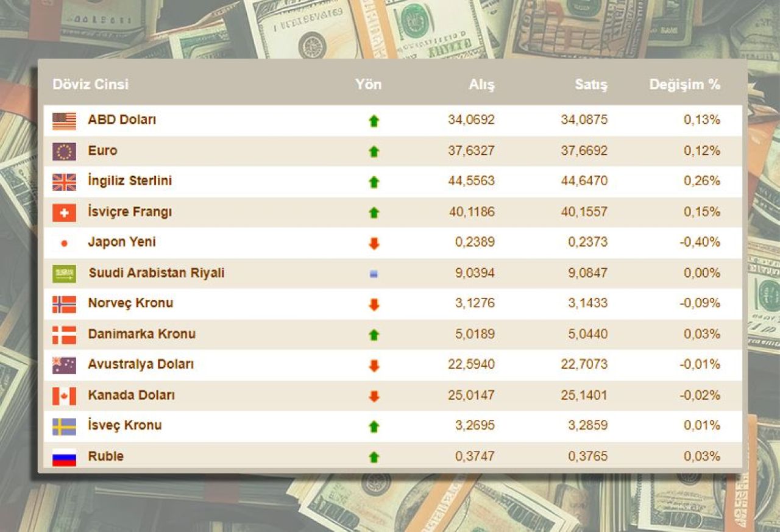
Task: Click the Ruble buying value 0,3747
Action: click(475, 456)
